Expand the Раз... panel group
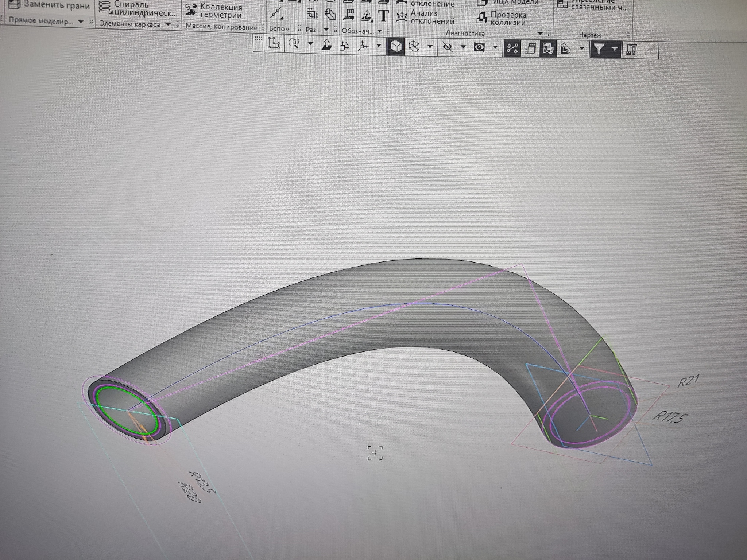Viewport: 747px width, 560px height. click(x=326, y=30)
